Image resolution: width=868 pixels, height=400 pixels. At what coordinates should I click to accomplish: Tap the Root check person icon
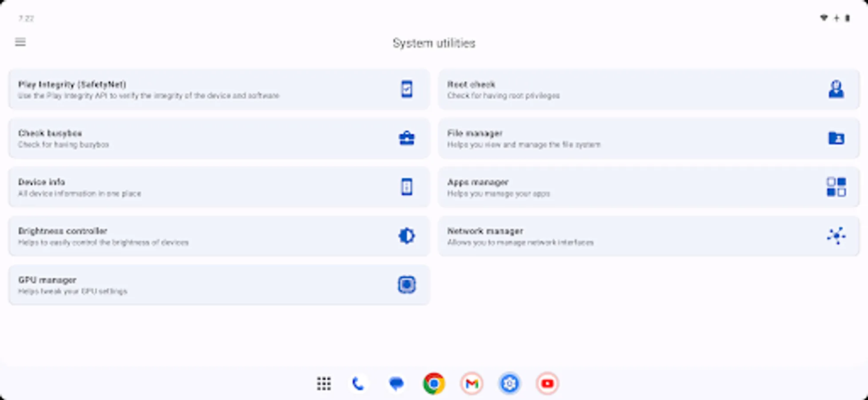836,89
